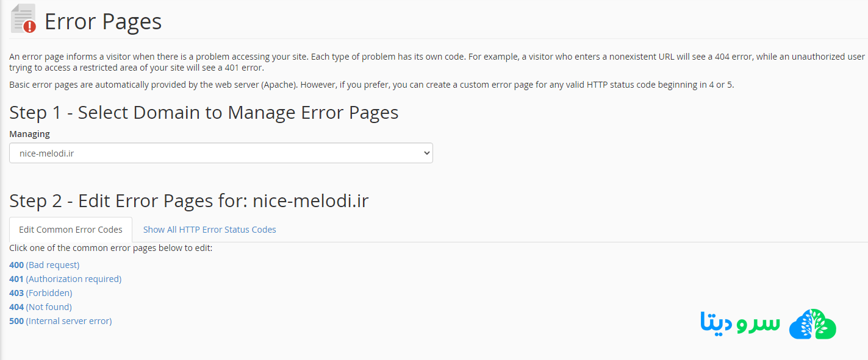This screenshot has width=868, height=360.
Task: Open the 401 (Authorization required) link
Action: [65, 279]
